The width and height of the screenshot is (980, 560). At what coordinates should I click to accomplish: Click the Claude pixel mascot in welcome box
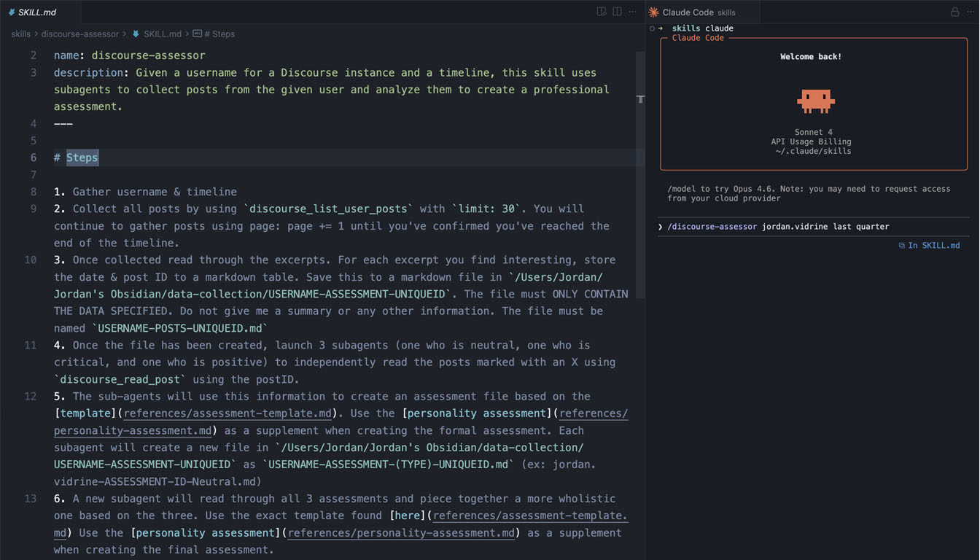click(815, 101)
